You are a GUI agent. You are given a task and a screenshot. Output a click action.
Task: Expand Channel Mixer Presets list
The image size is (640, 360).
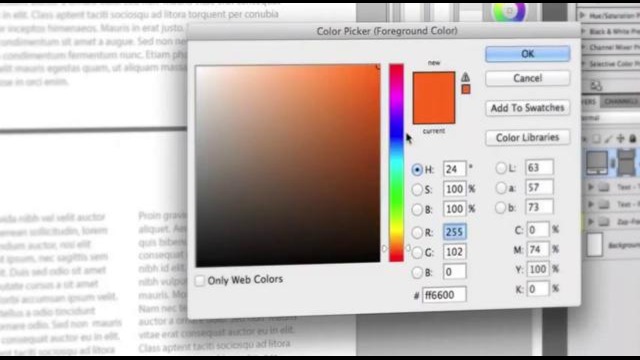point(582,48)
